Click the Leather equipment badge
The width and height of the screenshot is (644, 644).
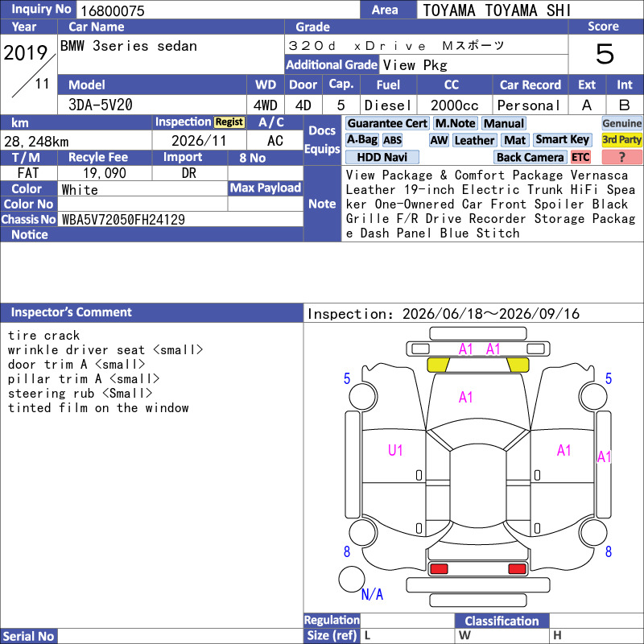[x=475, y=140]
